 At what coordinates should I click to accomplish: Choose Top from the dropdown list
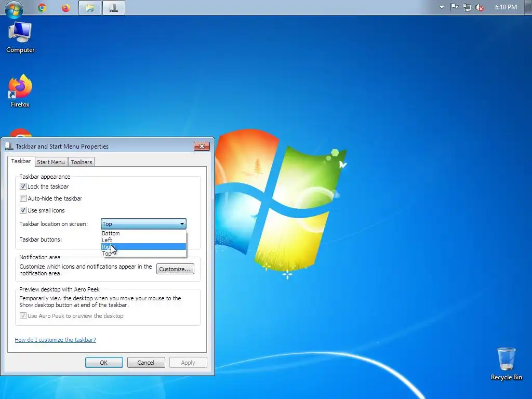[x=143, y=254]
